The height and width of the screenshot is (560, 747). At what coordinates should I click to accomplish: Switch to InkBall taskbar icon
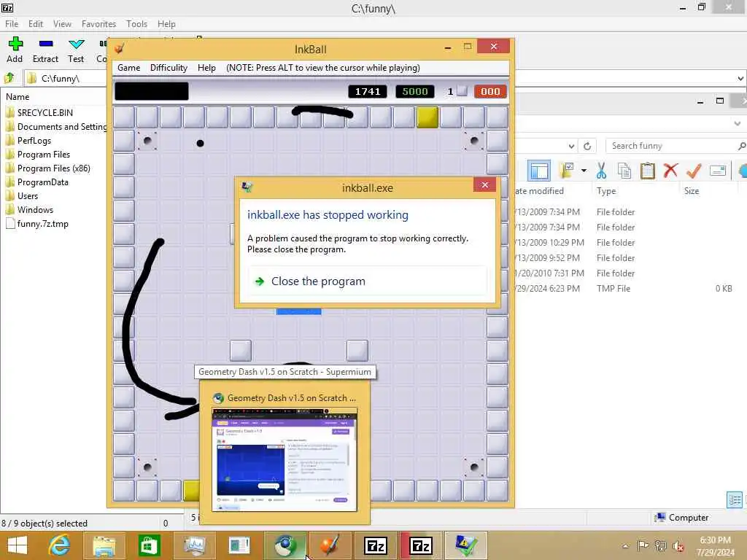coord(330,545)
